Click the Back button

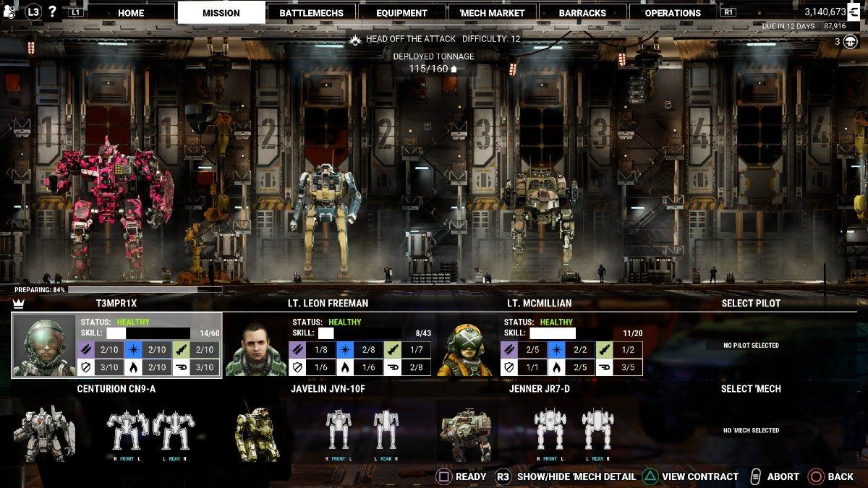(x=831, y=476)
